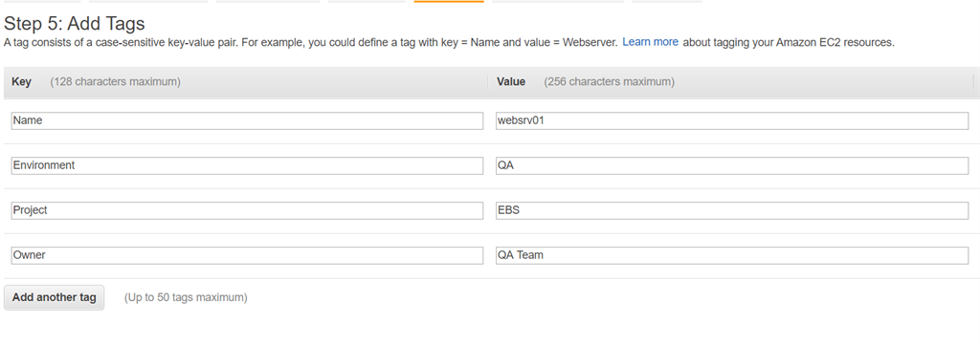Click the Step 5: Add Tags heading

click(x=75, y=24)
